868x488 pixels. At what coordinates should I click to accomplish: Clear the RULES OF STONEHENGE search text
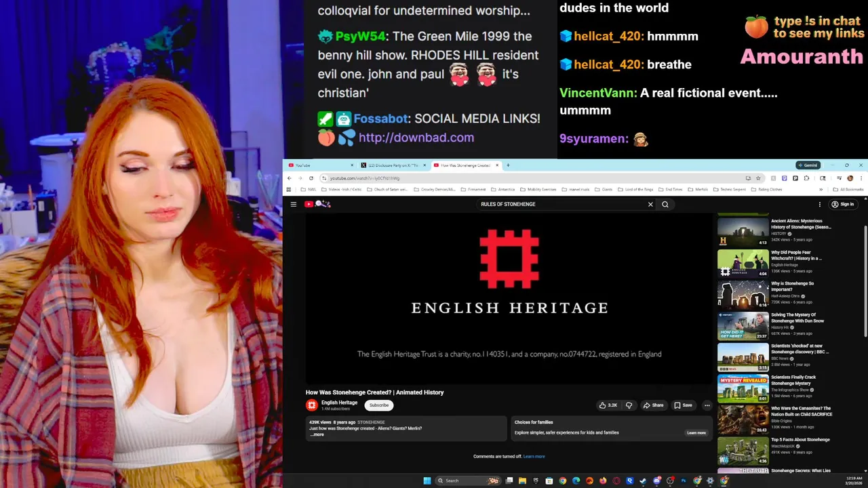click(x=650, y=204)
